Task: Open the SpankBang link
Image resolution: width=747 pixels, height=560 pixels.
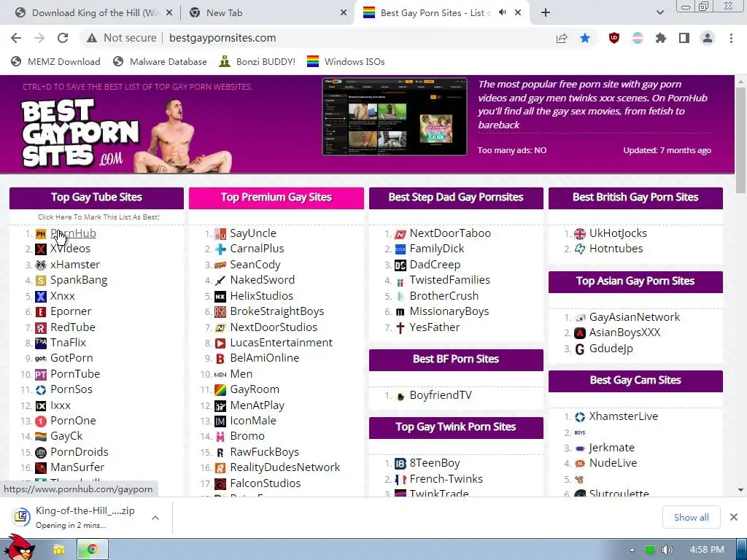Action: pos(79,280)
